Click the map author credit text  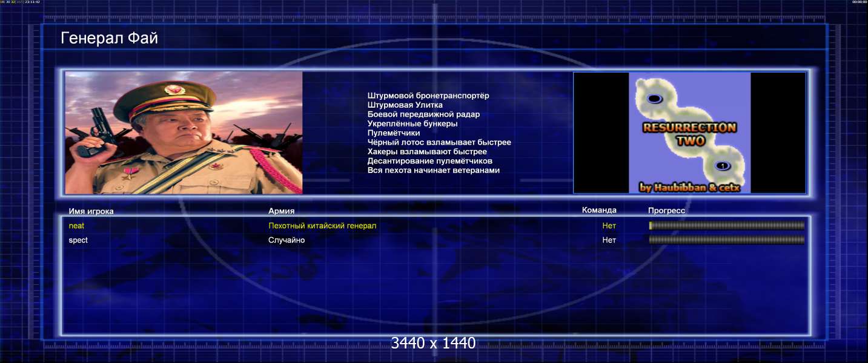pyautogui.click(x=689, y=188)
